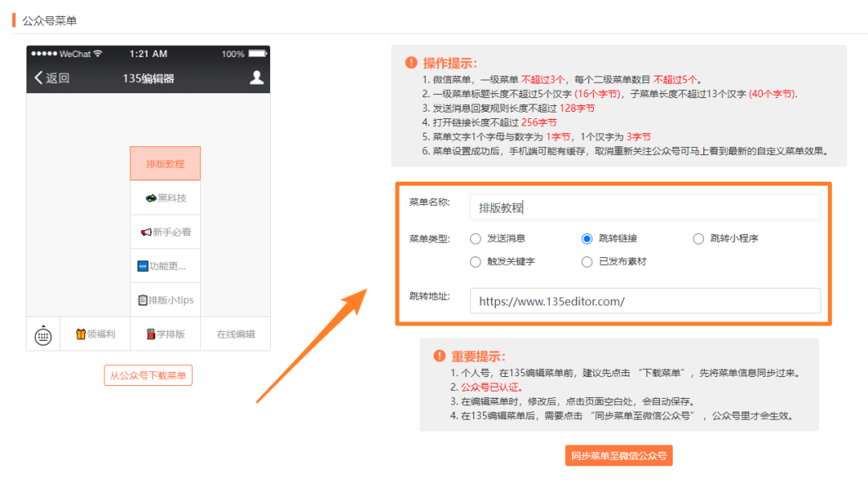
Task: Select the 触发关键字 radio button
Action: click(476, 262)
